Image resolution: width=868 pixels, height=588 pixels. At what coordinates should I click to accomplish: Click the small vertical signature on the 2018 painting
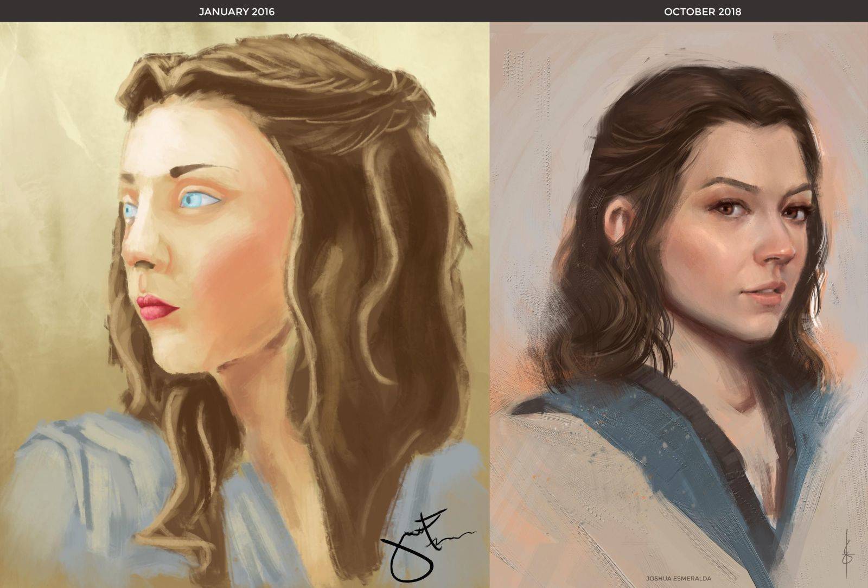(845, 549)
